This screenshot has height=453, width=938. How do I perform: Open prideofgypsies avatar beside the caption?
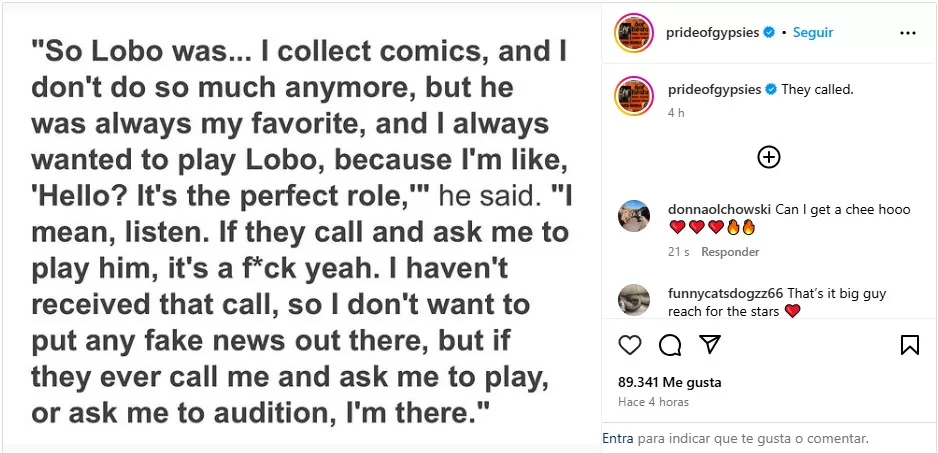pyautogui.click(x=633, y=93)
